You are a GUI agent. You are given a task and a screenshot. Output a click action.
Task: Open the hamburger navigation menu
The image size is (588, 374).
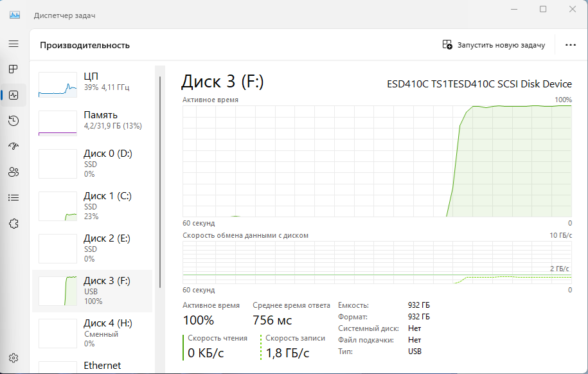13,44
